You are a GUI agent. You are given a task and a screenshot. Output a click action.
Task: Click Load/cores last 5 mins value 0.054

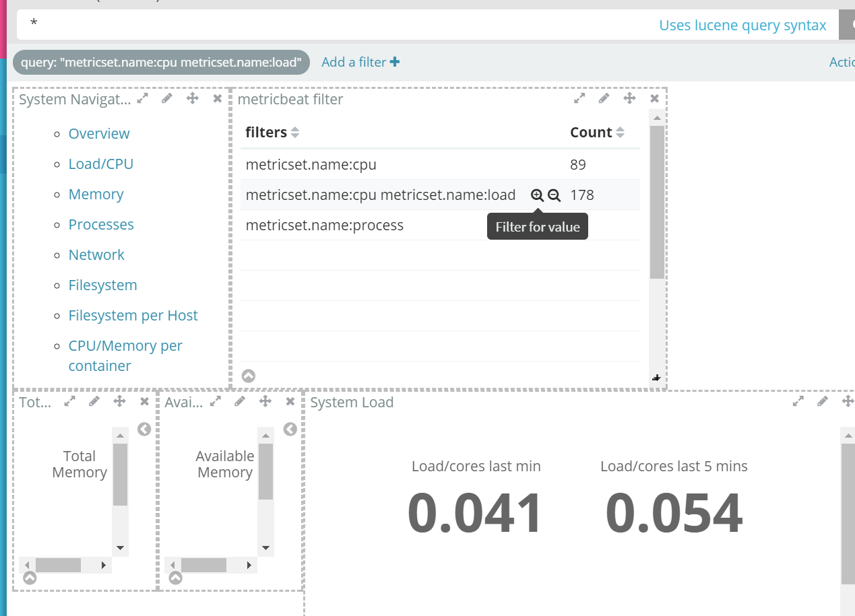(x=674, y=513)
